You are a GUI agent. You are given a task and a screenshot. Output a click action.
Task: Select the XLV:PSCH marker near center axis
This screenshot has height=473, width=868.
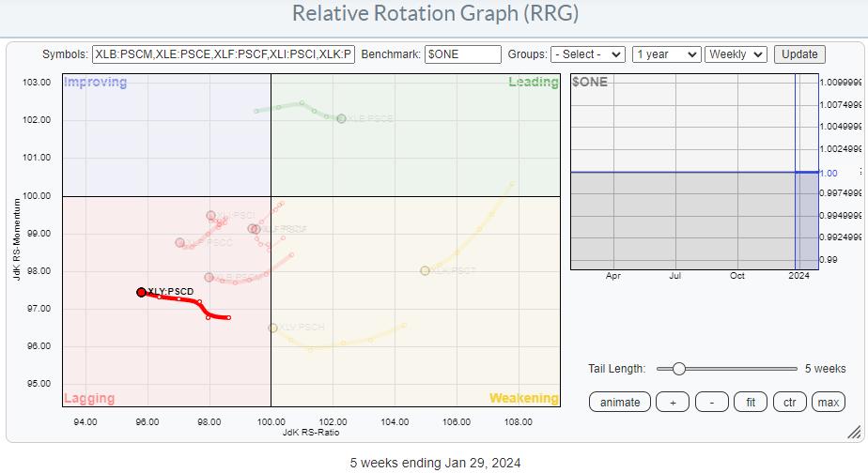272,328
